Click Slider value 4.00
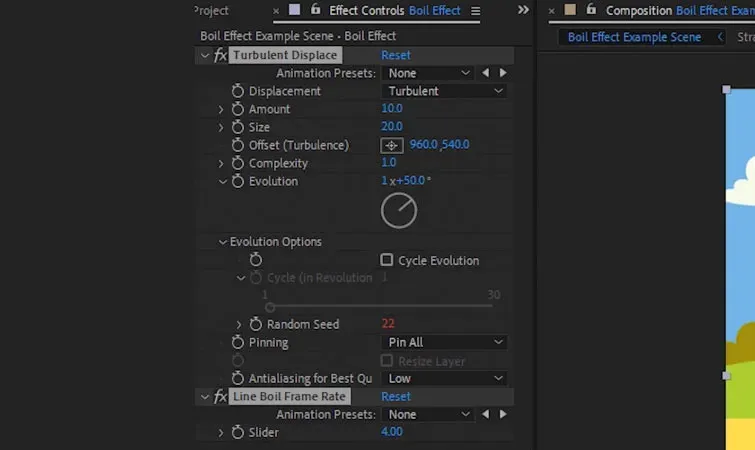This screenshot has width=755, height=450. coord(392,431)
